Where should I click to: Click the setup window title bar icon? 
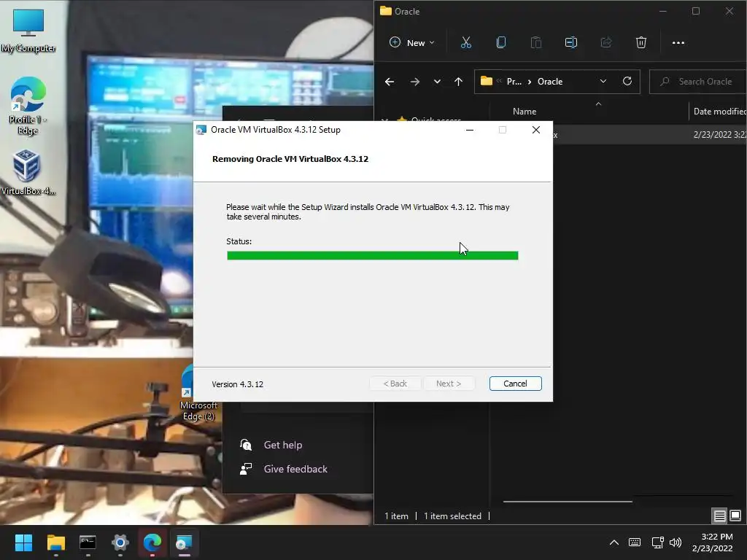coord(201,130)
